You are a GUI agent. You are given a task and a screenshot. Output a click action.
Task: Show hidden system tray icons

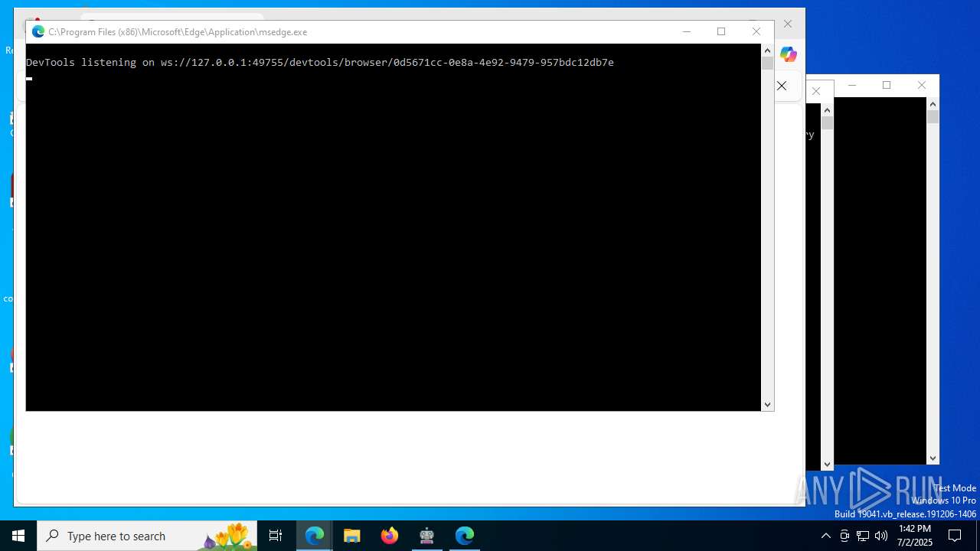coord(825,536)
